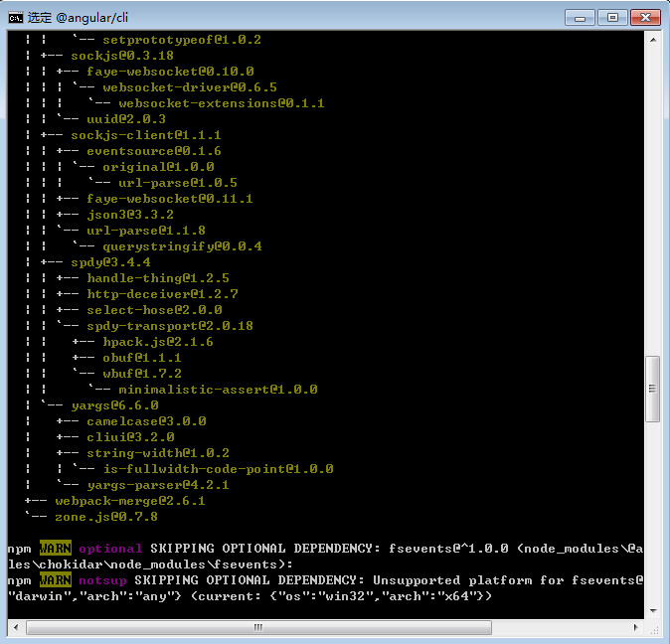Viewport: 670px width, 644px height.
Task: Open the cmd system menu icon
Action: click(15, 17)
